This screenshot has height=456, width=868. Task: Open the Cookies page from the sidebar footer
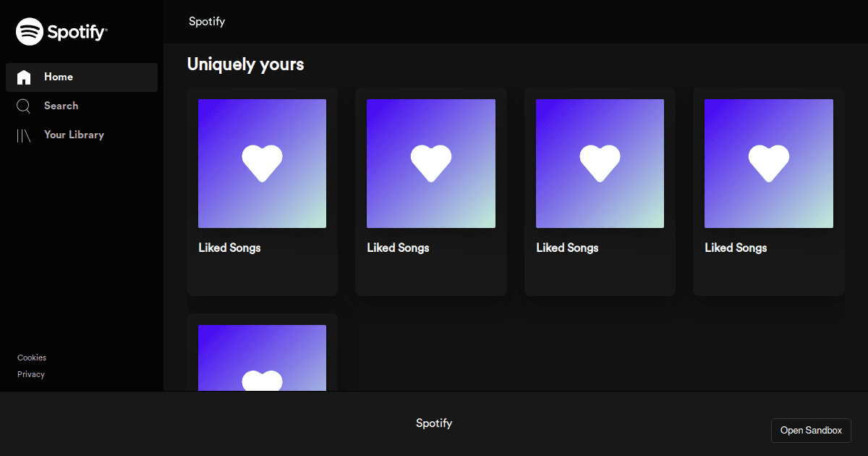click(31, 358)
